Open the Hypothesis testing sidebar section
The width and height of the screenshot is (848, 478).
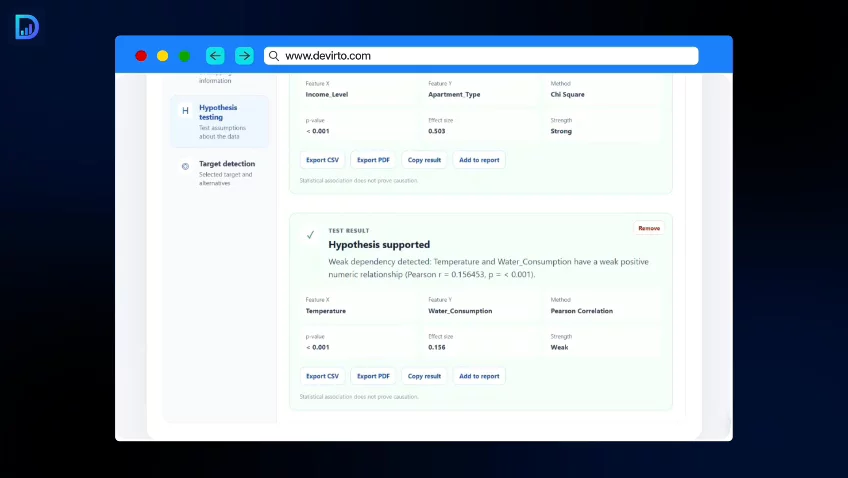(220, 122)
